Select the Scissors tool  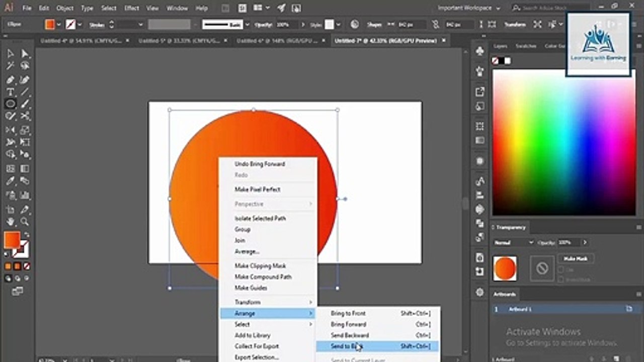pyautogui.click(x=25, y=116)
